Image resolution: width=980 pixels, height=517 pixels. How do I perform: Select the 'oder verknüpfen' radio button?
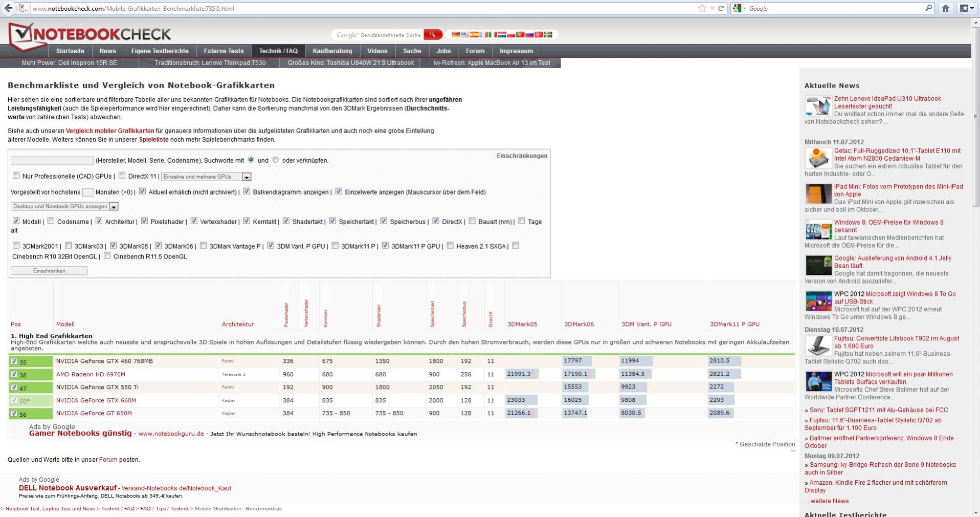click(x=276, y=160)
